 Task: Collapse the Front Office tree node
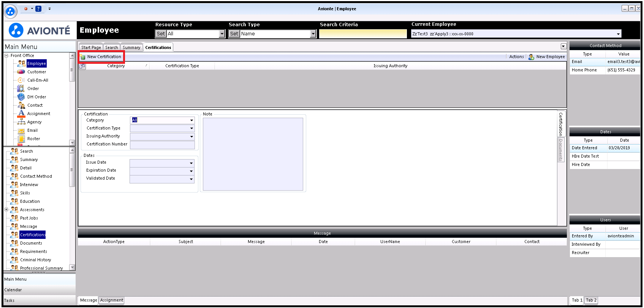point(6,55)
